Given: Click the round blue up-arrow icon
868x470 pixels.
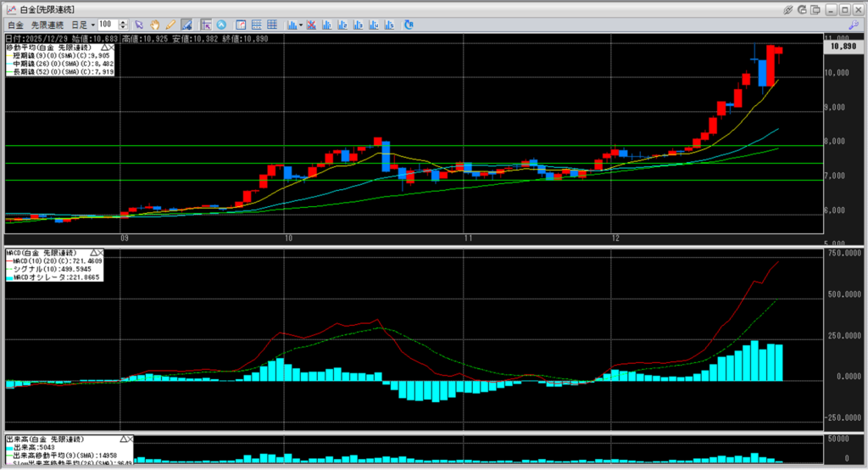Looking at the screenshot, I should point(221,25).
